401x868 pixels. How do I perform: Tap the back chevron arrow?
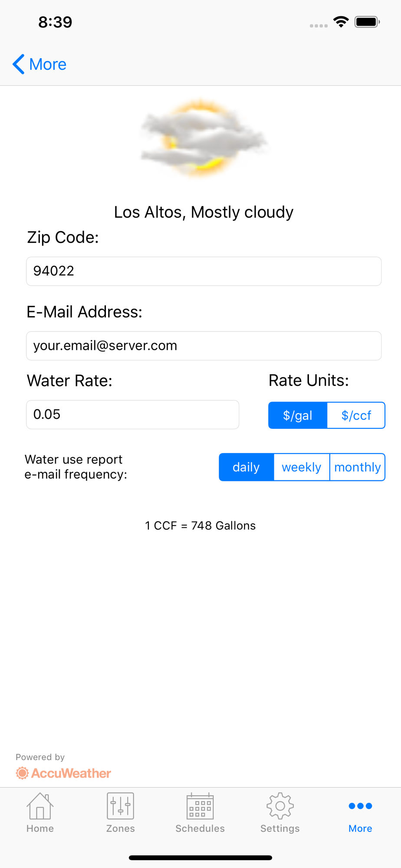(x=18, y=64)
